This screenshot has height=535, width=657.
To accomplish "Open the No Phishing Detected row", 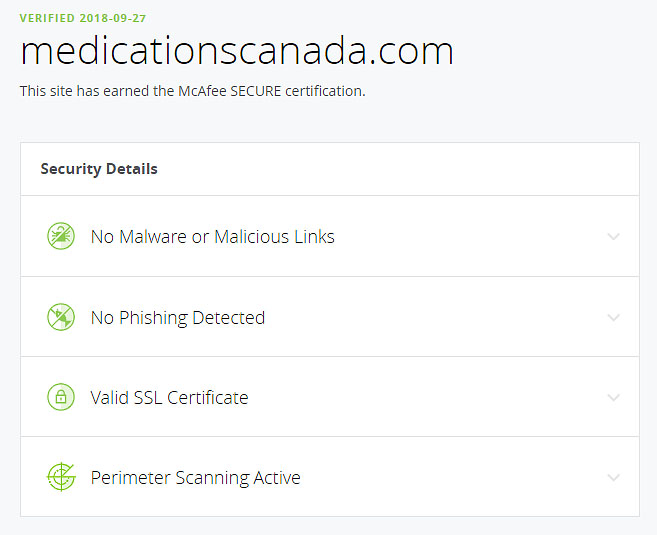I will coord(330,317).
